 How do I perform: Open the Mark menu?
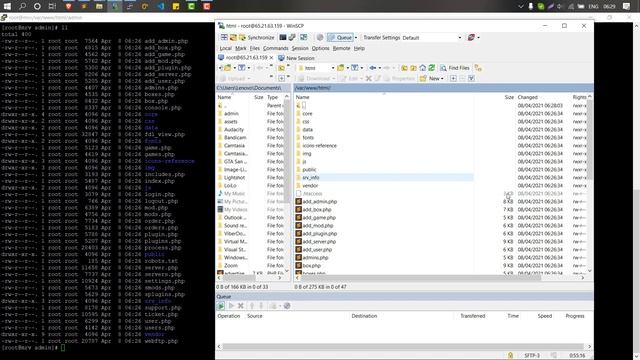(240, 48)
